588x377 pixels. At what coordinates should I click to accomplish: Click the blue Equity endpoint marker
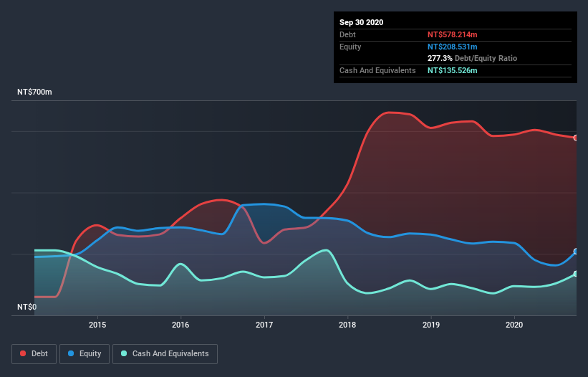click(576, 252)
